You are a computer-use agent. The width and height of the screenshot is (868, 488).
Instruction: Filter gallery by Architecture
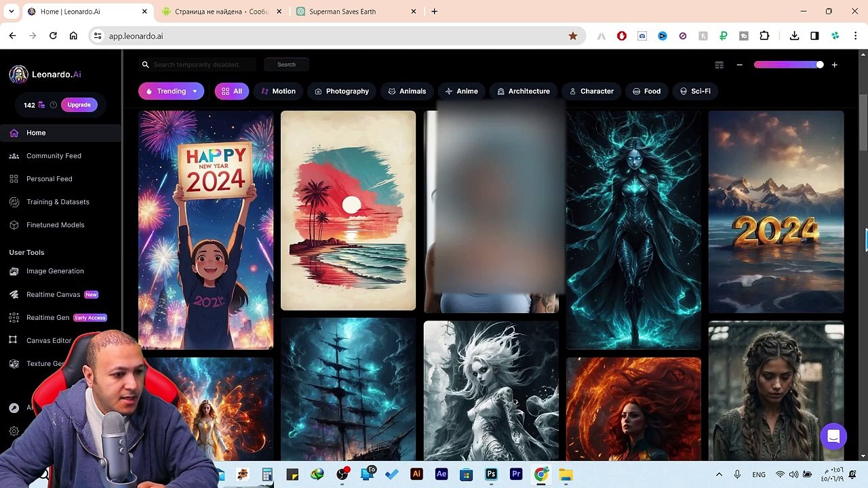tap(523, 91)
